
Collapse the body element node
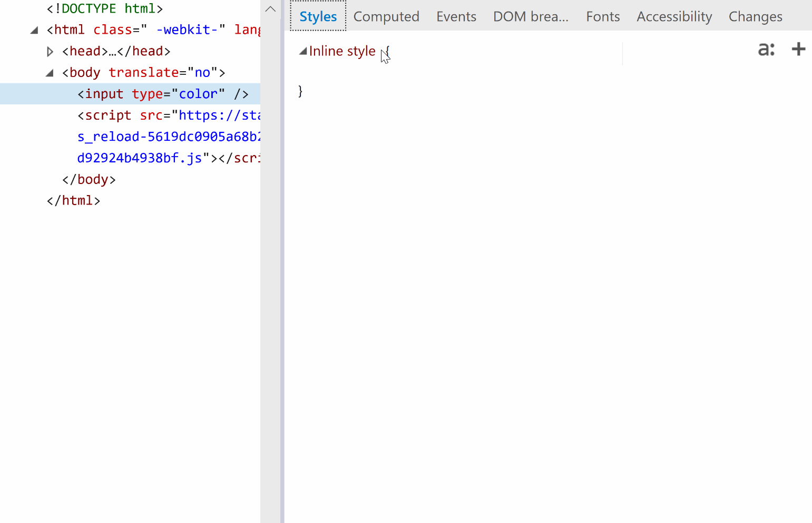50,73
